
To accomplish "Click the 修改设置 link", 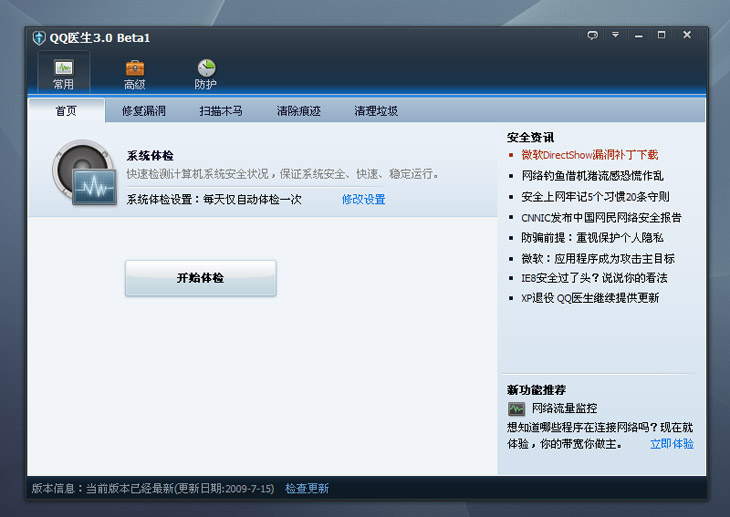I will [363, 199].
